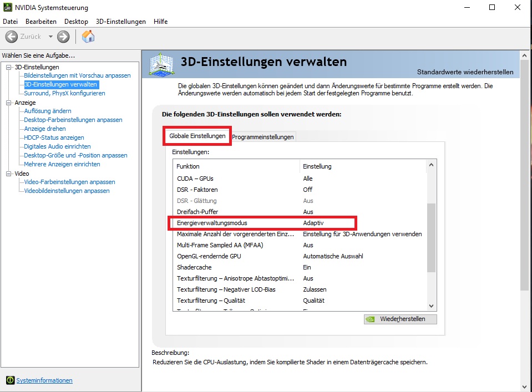Select the Energieverwaltungsmodus setting row

click(262, 223)
